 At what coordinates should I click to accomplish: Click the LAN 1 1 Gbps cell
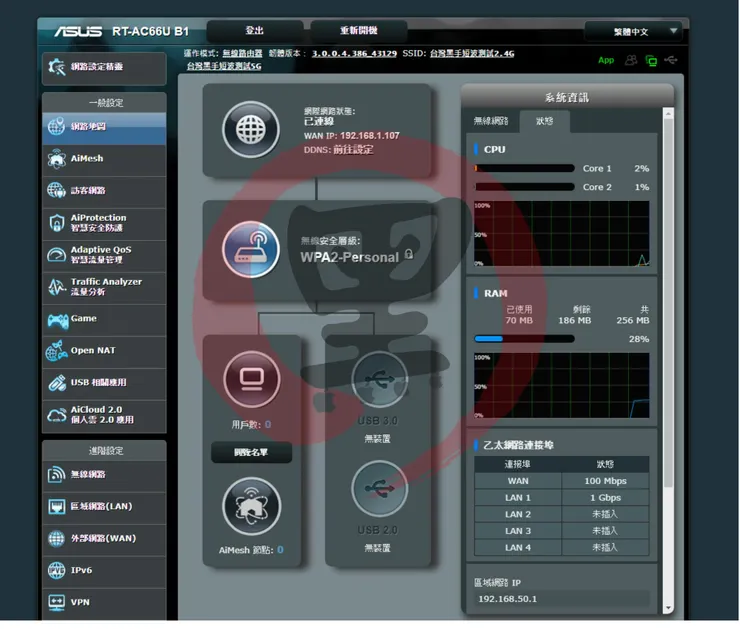click(605, 498)
